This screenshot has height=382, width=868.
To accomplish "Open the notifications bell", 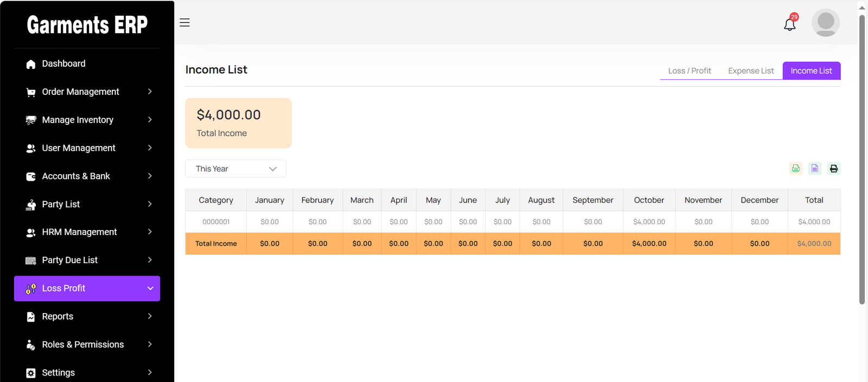I will pyautogui.click(x=790, y=24).
